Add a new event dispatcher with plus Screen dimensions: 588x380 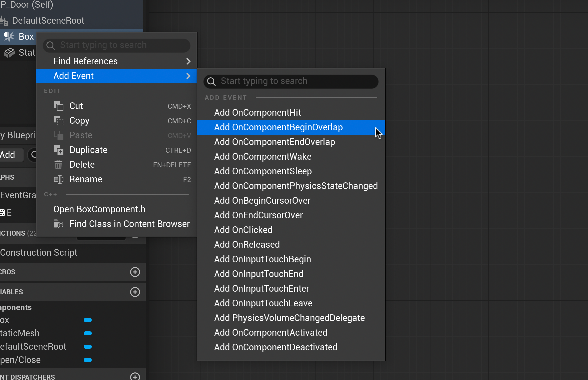point(135,377)
